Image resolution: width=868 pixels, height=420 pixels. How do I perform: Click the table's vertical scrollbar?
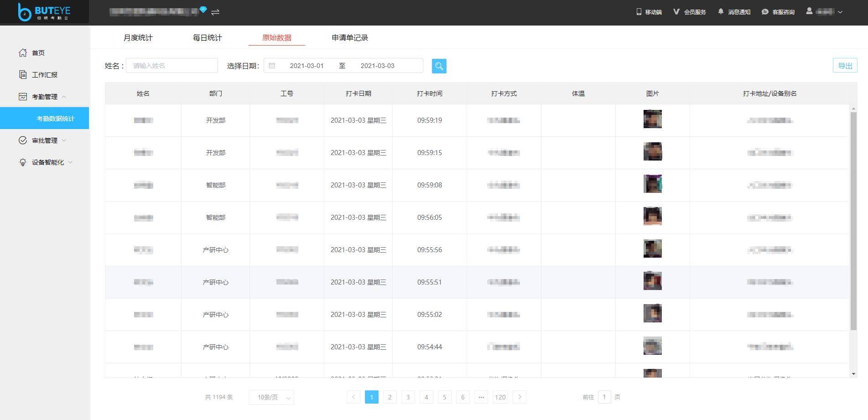tap(853, 219)
